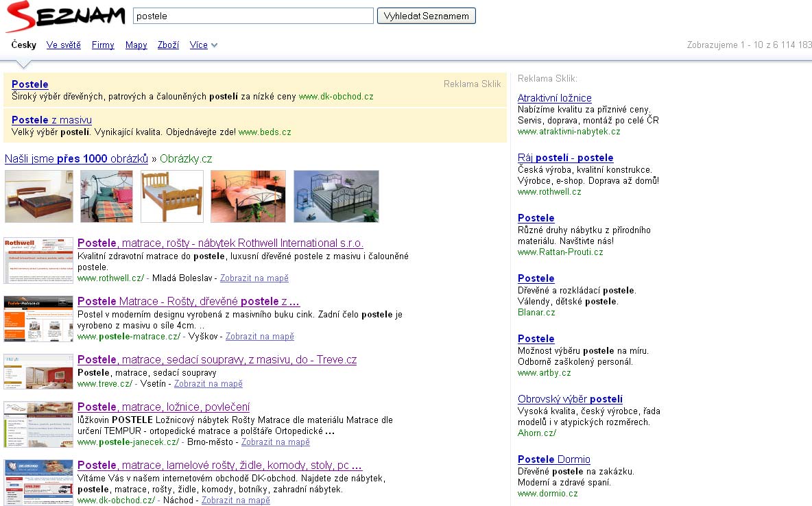812x506 pixels.
Task: Open 'Postele, matrace, ložnice, povlečení' result
Action: pyautogui.click(x=164, y=407)
